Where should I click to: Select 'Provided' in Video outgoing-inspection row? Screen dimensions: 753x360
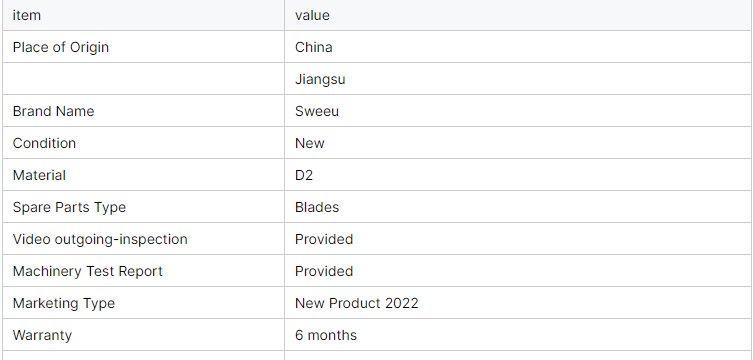tap(324, 239)
